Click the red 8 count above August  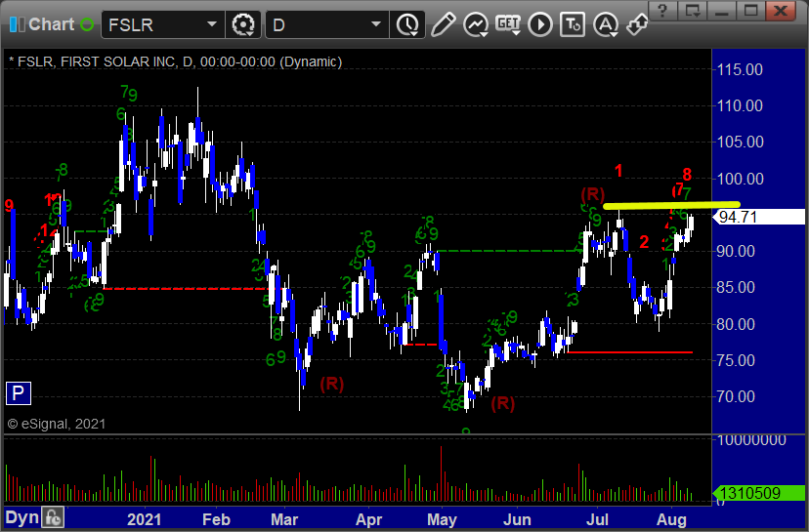tap(687, 174)
